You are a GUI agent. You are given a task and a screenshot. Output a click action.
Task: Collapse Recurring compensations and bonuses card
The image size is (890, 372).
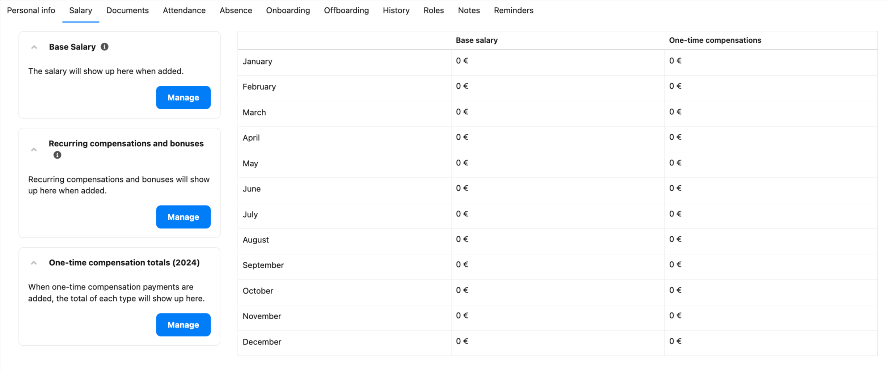[x=34, y=149]
